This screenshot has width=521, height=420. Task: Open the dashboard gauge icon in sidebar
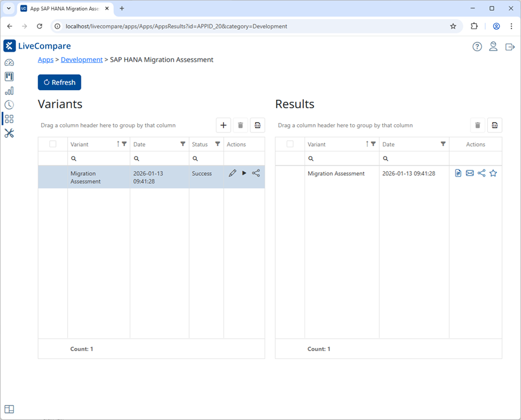click(10, 62)
